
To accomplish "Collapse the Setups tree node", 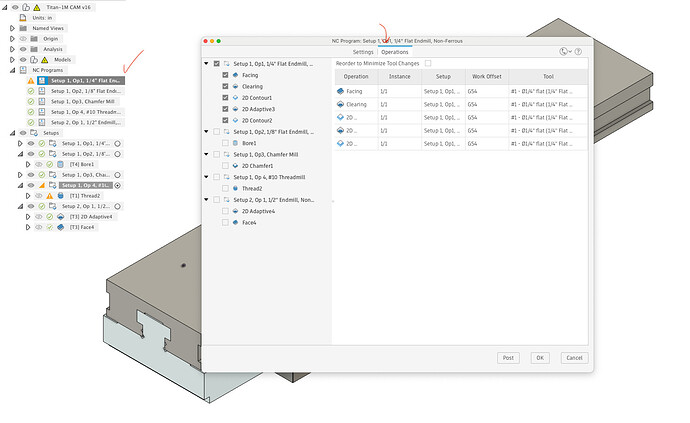I will 12,132.
